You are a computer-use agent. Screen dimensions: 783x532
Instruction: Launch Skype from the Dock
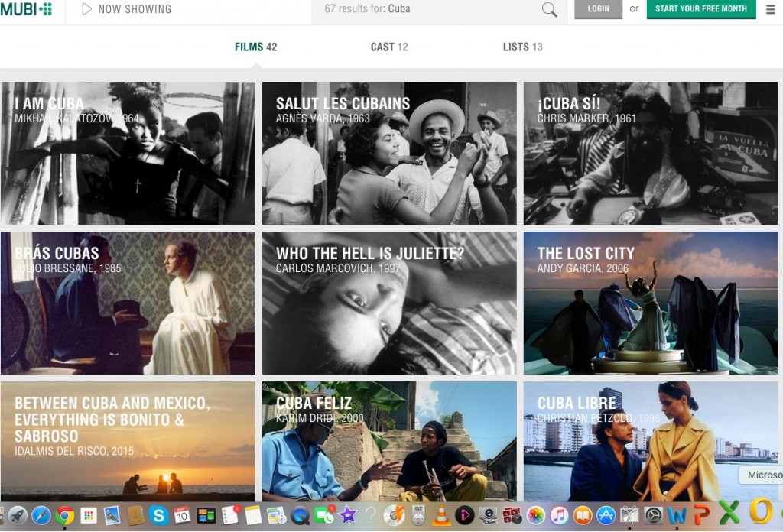tap(159, 515)
